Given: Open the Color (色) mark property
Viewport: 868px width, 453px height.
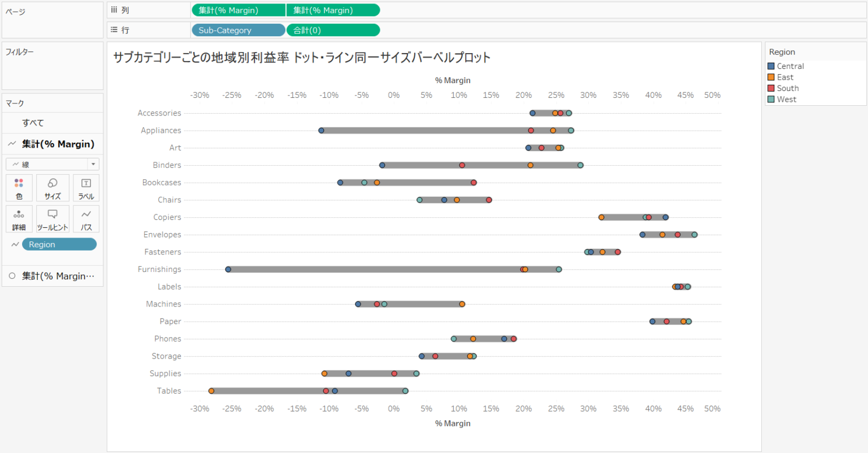Looking at the screenshot, I should pos(19,188).
